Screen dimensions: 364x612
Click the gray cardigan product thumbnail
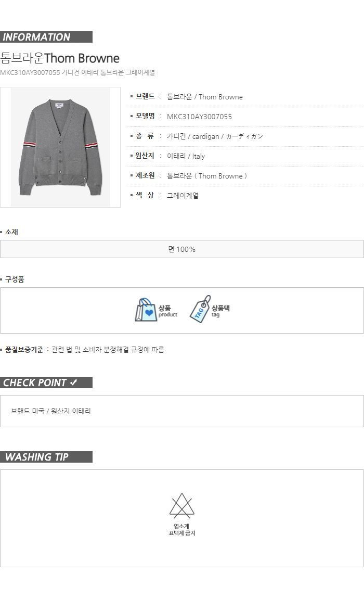click(60, 147)
